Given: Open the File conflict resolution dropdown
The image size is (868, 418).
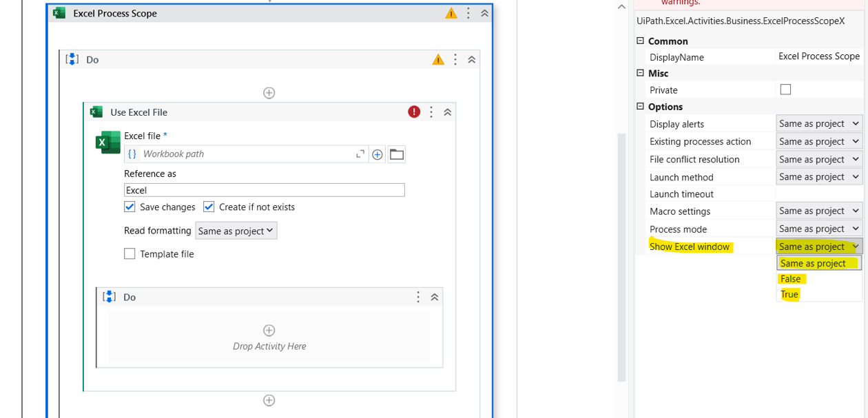Looking at the screenshot, I should [x=819, y=159].
